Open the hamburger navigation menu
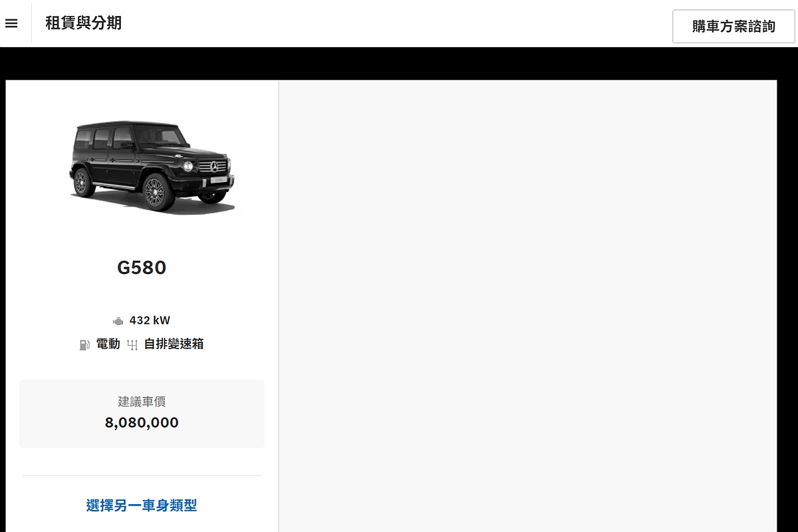This screenshot has height=532, width=798. pos(11,23)
